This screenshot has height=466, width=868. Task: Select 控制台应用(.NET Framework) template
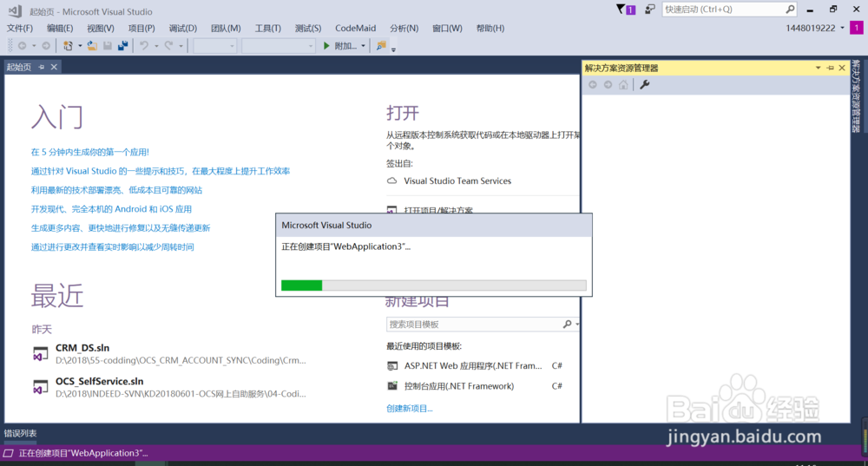[x=459, y=386]
